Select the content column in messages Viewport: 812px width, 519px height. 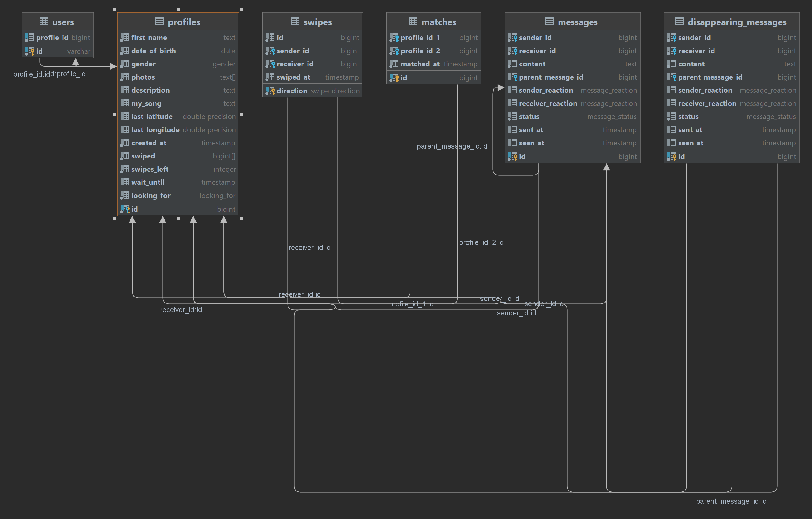(x=573, y=64)
